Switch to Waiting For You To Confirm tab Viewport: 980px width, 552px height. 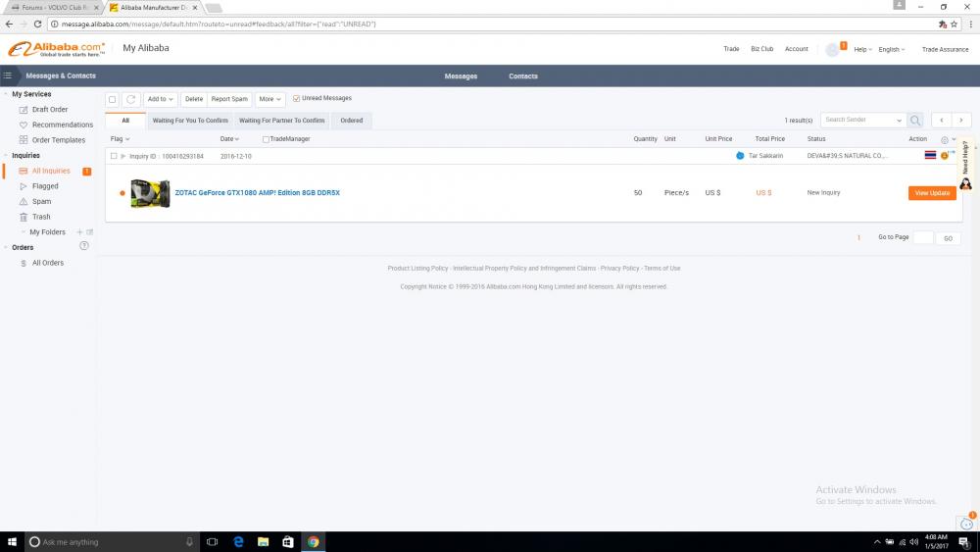(x=190, y=120)
